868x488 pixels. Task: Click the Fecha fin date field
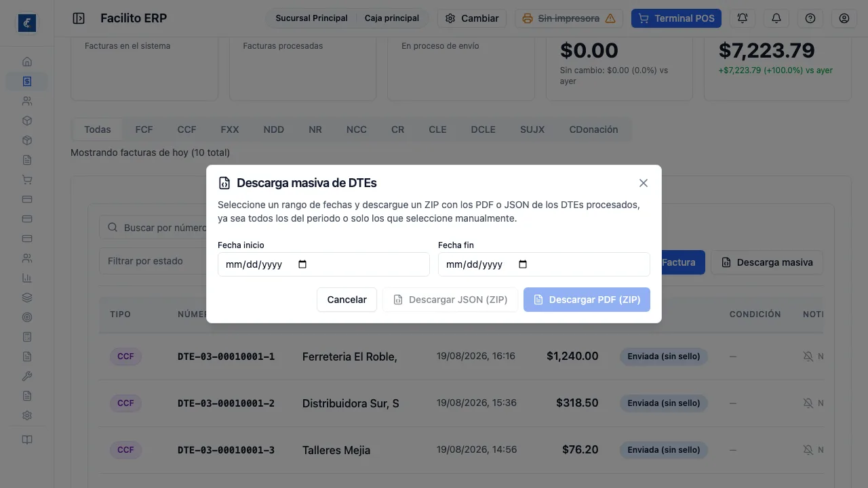pos(544,264)
